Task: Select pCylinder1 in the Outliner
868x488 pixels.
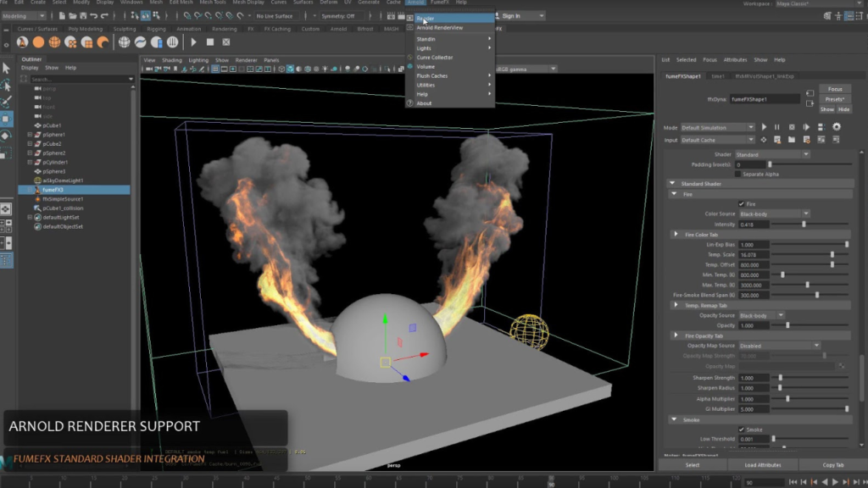Action: click(54, 162)
